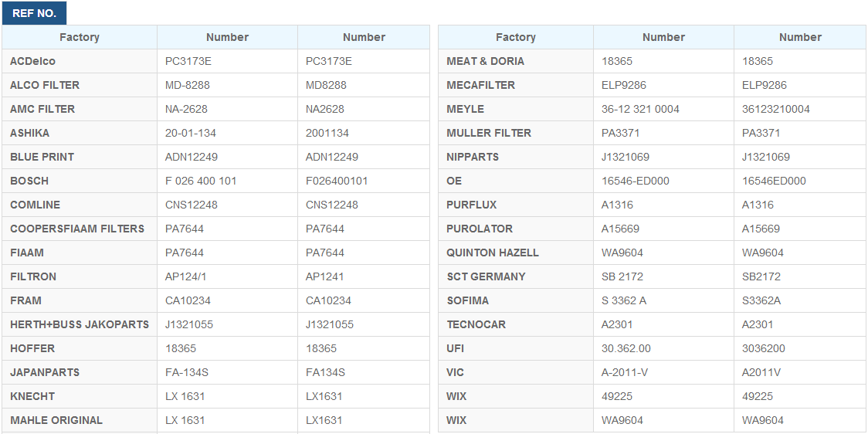Select the ALCO FILTER number MD-8288
868x434 pixels.
pos(188,85)
